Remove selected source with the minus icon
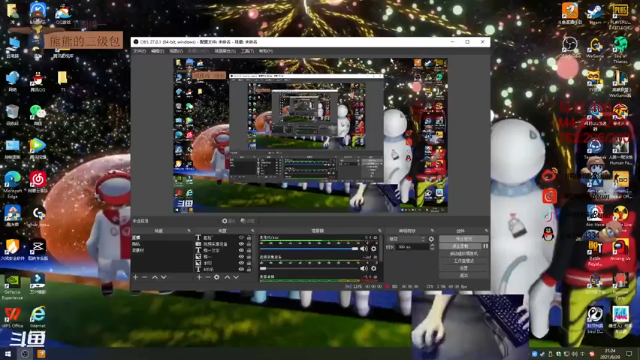This screenshot has width=640, height=360. coord(208,277)
